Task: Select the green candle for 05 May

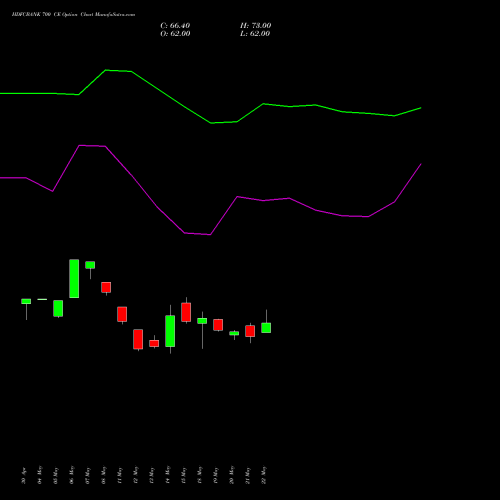Action: (x=58, y=308)
